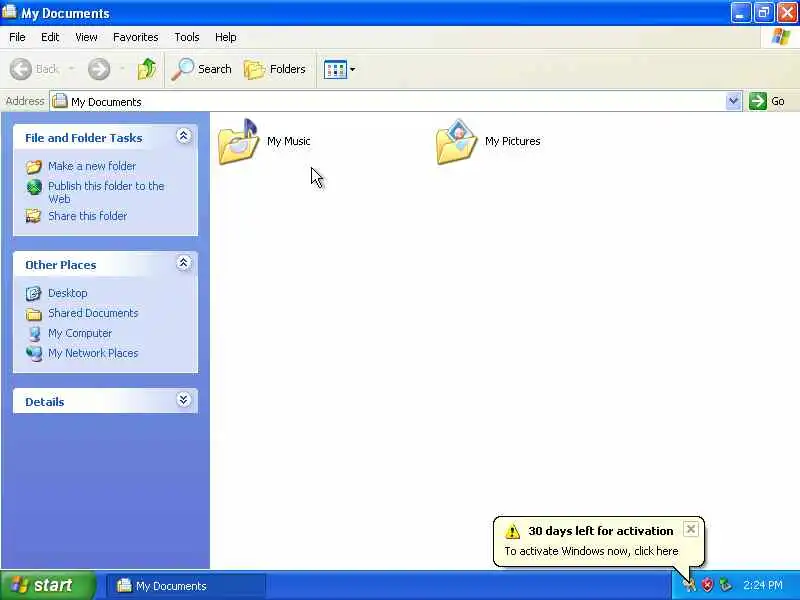Click the activation balloon message text
800x600 pixels.
[x=591, y=551]
